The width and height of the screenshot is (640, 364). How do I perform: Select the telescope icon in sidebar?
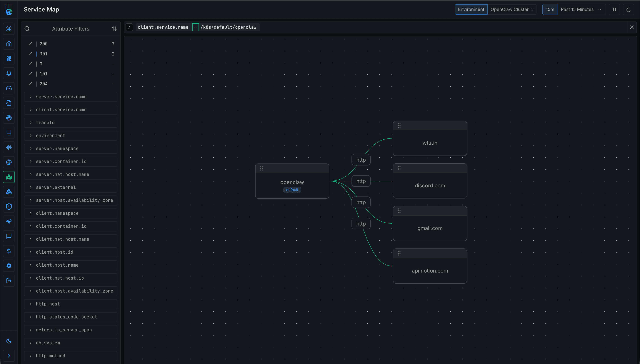point(9,221)
